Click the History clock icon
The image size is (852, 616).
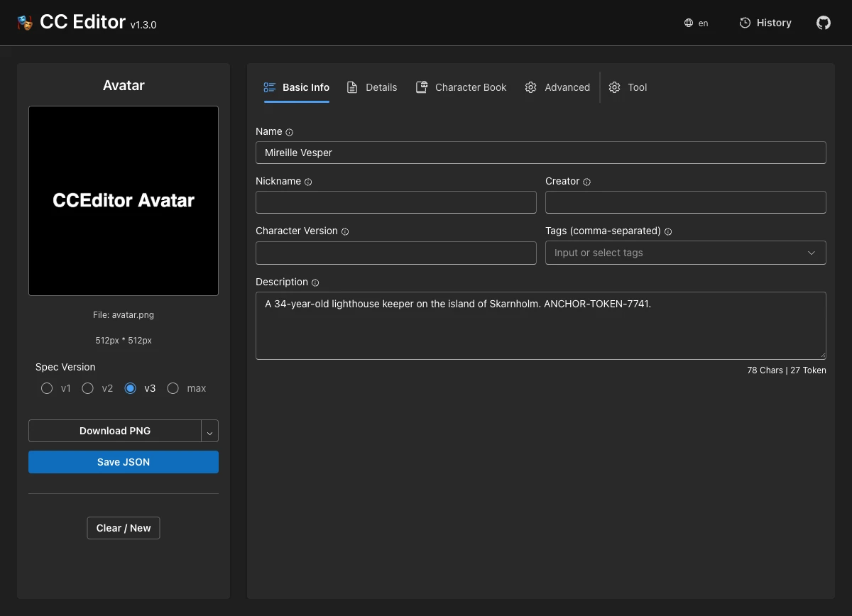745,23
